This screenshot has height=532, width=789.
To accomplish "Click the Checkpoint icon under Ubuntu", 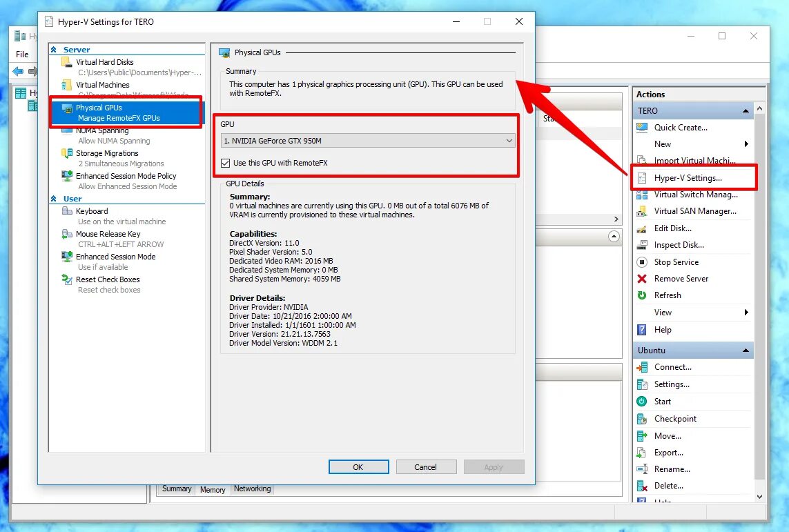I will [642, 419].
